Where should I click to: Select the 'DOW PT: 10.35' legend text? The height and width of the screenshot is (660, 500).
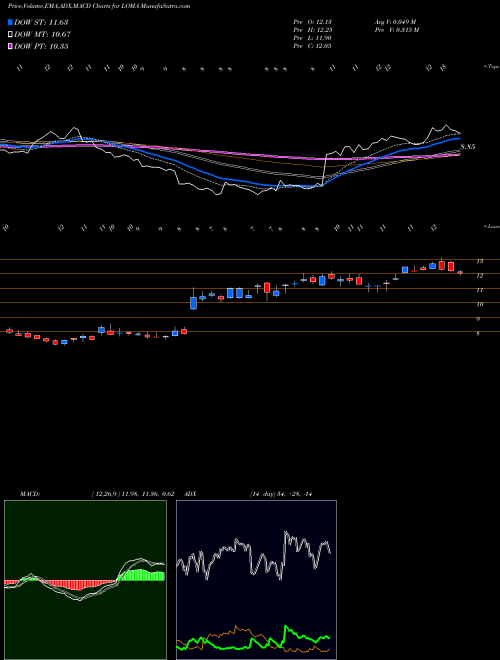(41, 46)
